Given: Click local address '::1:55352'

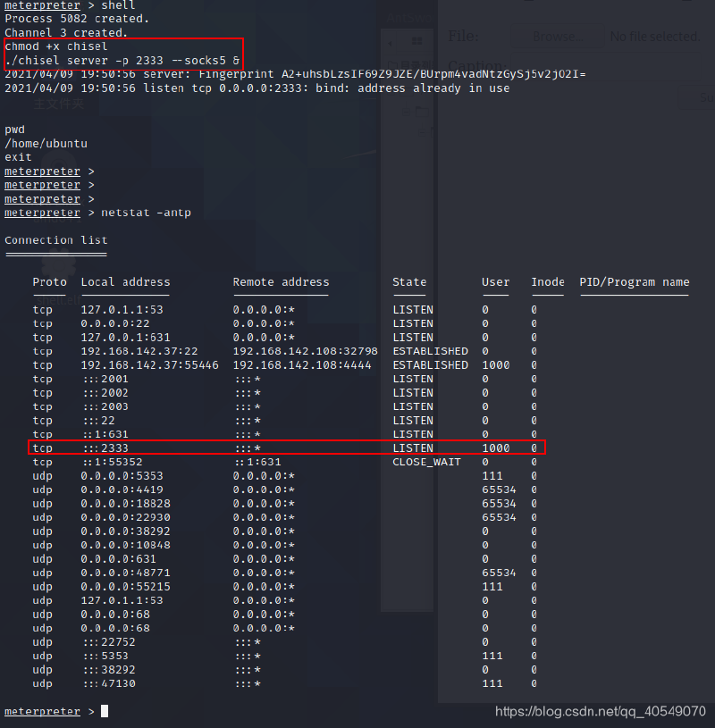Looking at the screenshot, I should 113,463.
